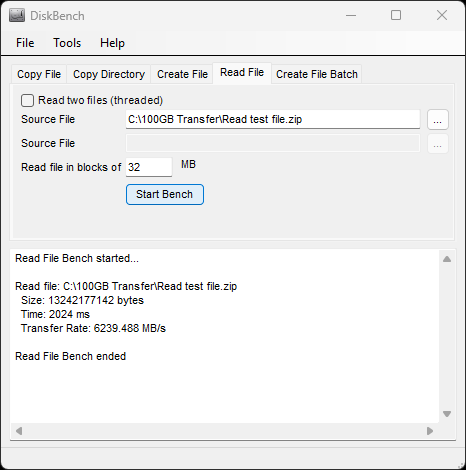Image resolution: width=466 pixels, height=470 pixels.
Task: Switch to the Copy File tab
Action: click(39, 74)
